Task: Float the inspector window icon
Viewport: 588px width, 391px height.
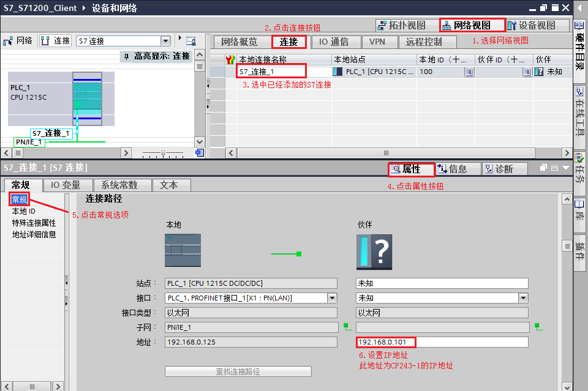Action: coord(543,168)
